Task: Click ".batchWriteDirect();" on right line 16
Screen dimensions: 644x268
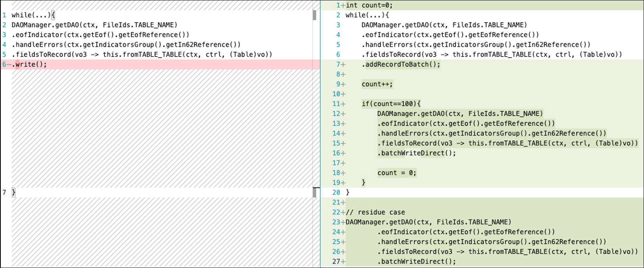Action: (x=416, y=153)
